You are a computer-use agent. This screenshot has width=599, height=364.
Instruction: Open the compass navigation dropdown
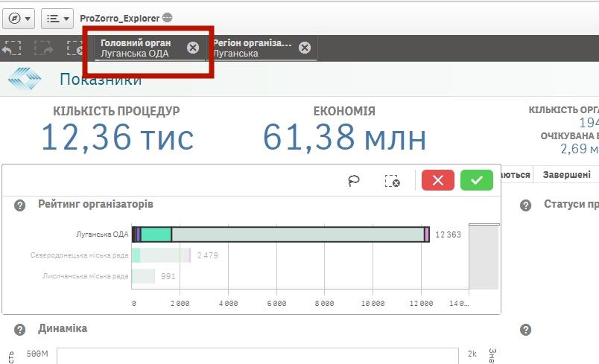(19, 18)
